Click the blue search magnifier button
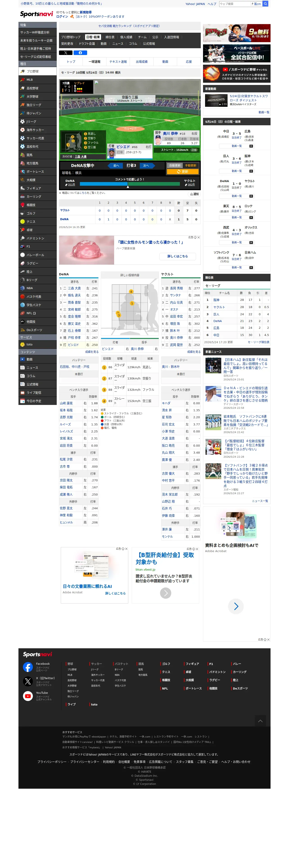Screen dimensions: 289x868 click(265, 4)
